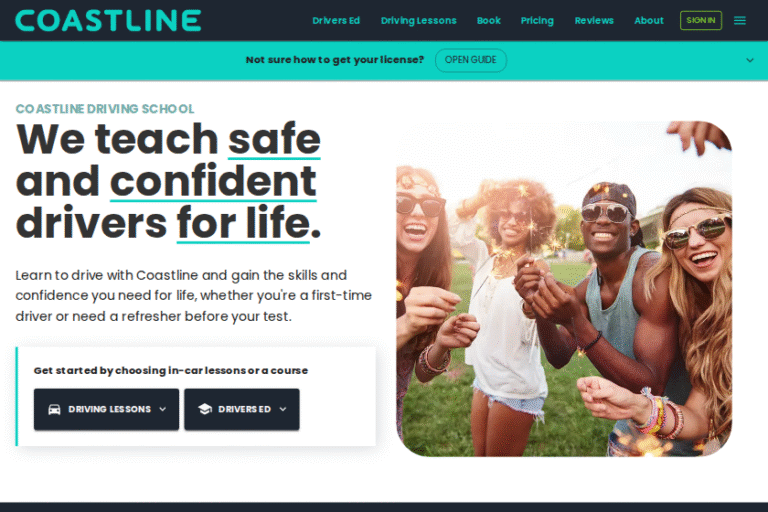
Task: Go to the Book page
Action: click(488, 21)
